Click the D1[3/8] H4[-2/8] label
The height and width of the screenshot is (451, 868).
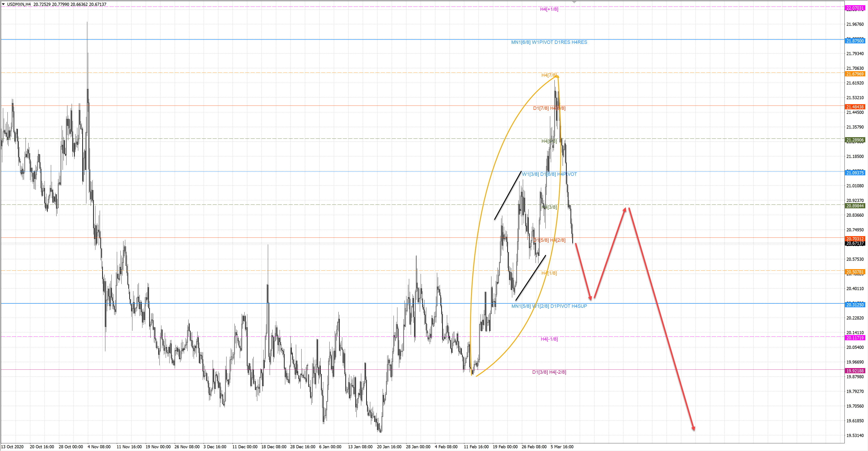pos(549,372)
